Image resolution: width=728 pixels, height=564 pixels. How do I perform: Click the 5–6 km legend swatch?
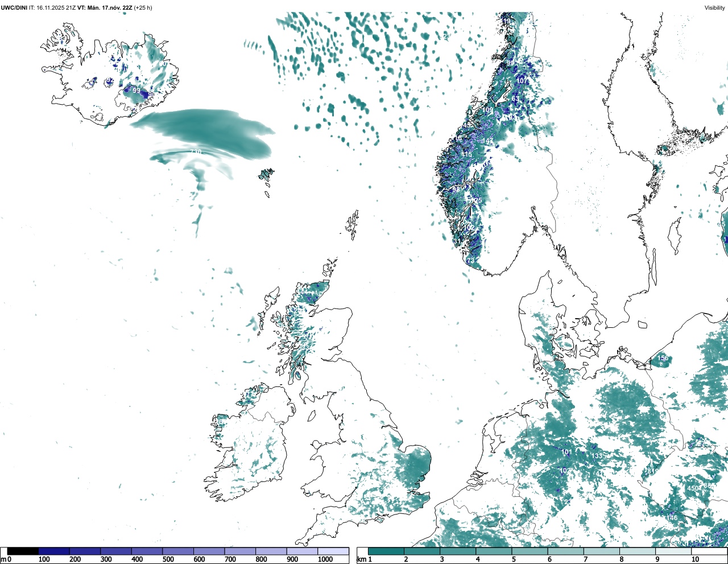click(x=530, y=551)
